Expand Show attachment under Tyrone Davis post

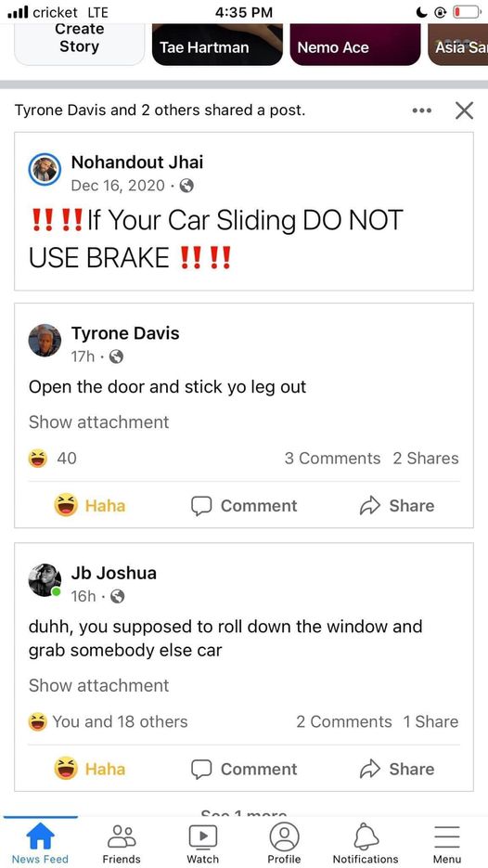[x=99, y=421]
